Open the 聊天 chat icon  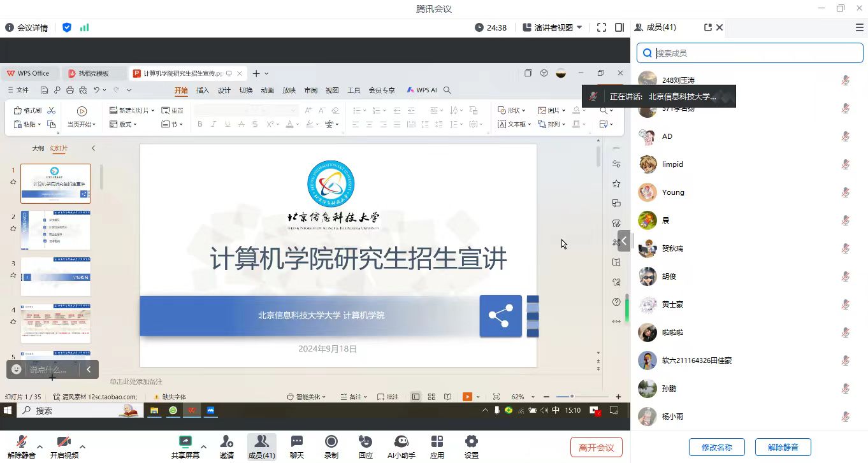coord(296,442)
